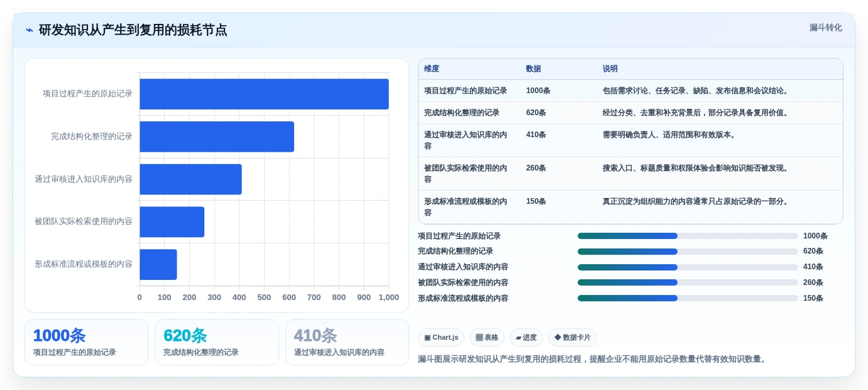Image resolution: width=868 pixels, height=390 pixels.
Task: Click the x-axis tick 1,000
Action: click(x=388, y=298)
